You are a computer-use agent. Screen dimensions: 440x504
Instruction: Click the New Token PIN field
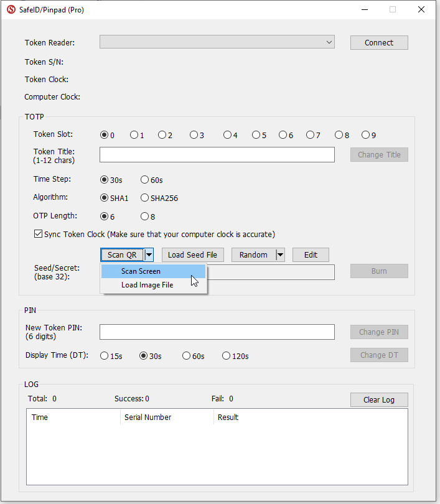pyautogui.click(x=217, y=332)
